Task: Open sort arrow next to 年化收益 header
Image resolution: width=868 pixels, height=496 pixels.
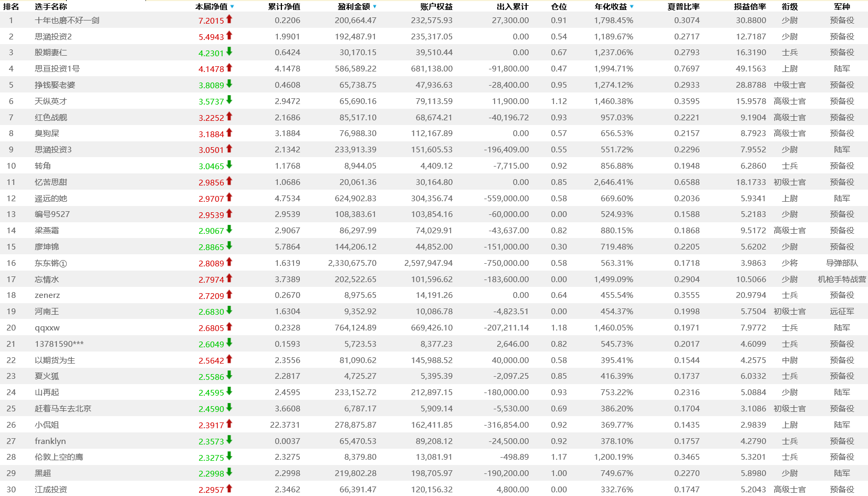Action: pyautogui.click(x=631, y=7)
